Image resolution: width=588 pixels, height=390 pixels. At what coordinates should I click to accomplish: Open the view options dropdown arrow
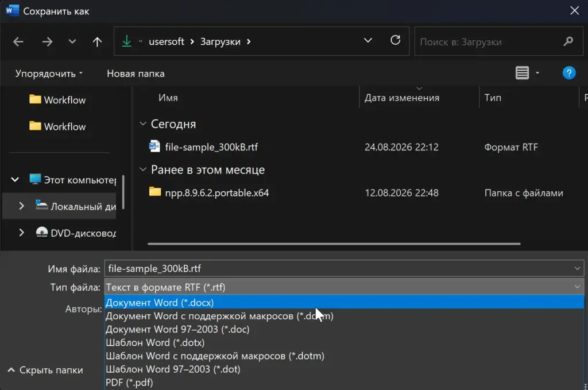point(537,73)
